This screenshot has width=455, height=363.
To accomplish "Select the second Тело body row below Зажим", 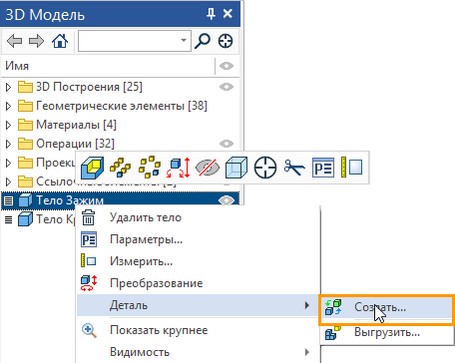I will click(x=39, y=219).
